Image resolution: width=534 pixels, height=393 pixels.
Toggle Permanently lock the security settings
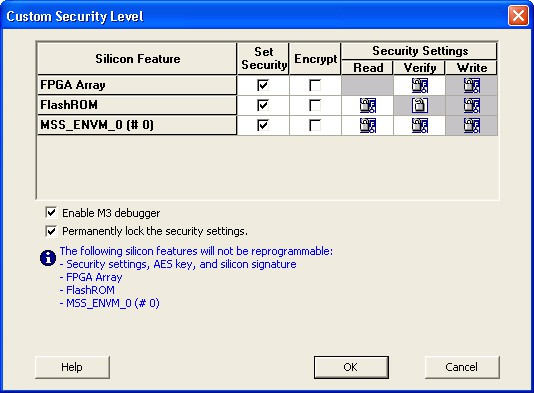(x=51, y=231)
